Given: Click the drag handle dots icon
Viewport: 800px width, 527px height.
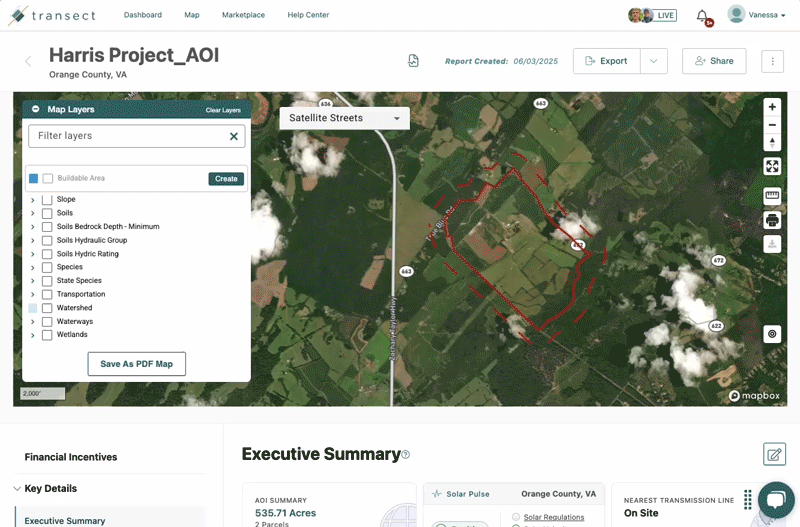Looking at the screenshot, I should tap(747, 500).
